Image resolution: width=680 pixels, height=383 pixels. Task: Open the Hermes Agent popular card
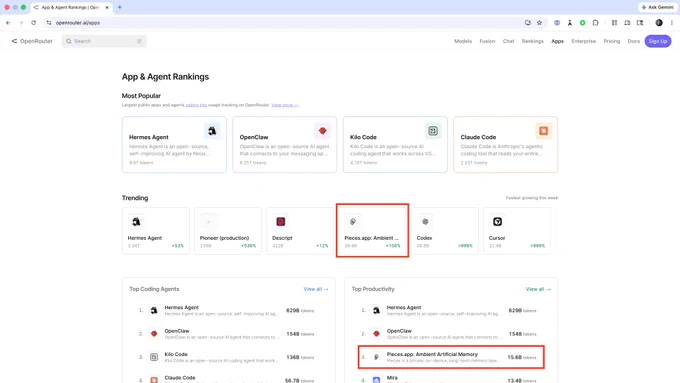[x=174, y=144]
